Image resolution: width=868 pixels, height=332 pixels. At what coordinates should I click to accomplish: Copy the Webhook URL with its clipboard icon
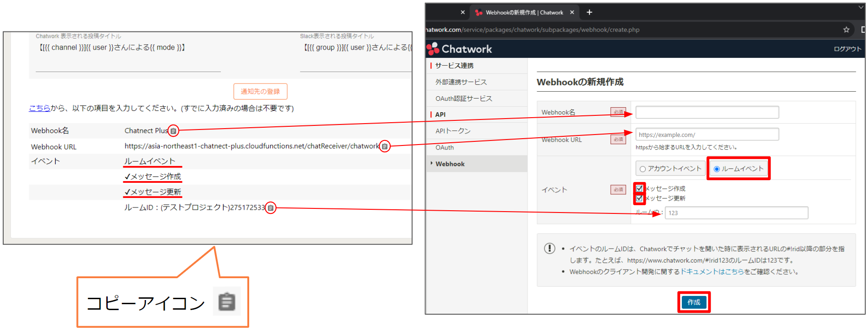(x=385, y=146)
